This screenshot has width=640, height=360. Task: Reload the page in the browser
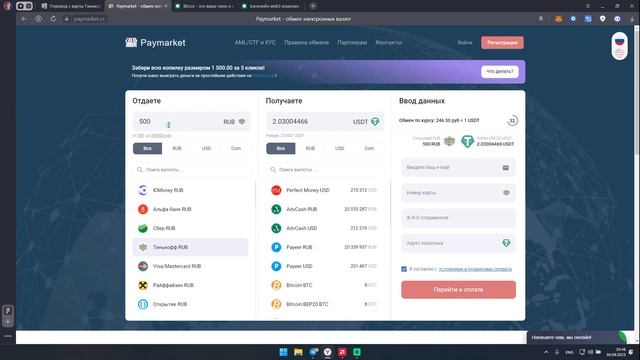point(53,19)
